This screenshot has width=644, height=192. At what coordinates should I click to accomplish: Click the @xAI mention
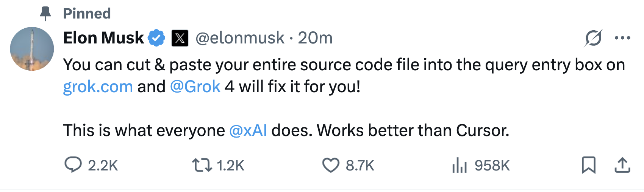pyautogui.click(x=248, y=130)
